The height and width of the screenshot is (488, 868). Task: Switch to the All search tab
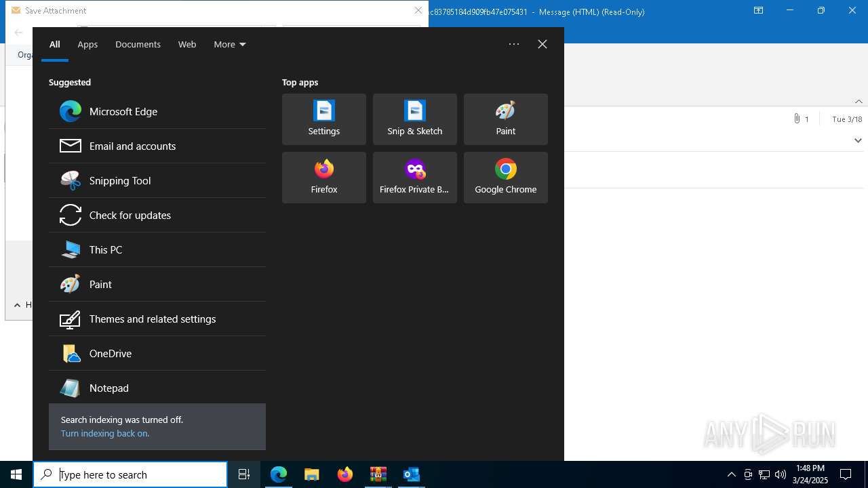tap(55, 44)
